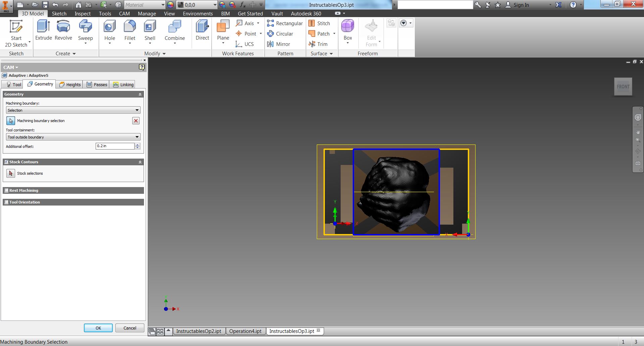The width and height of the screenshot is (644, 346).
Task: Open the Full Navigation Wheel
Action: pos(638,118)
